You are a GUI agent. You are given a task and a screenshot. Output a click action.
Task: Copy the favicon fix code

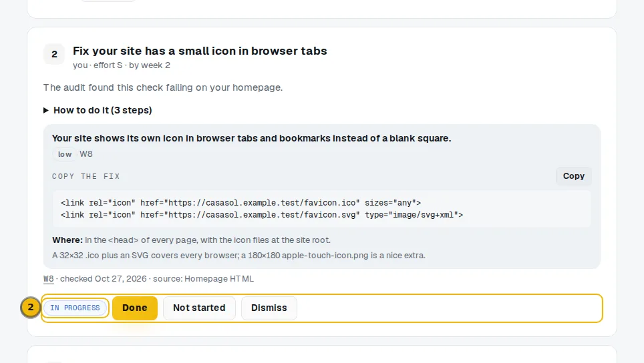point(573,176)
